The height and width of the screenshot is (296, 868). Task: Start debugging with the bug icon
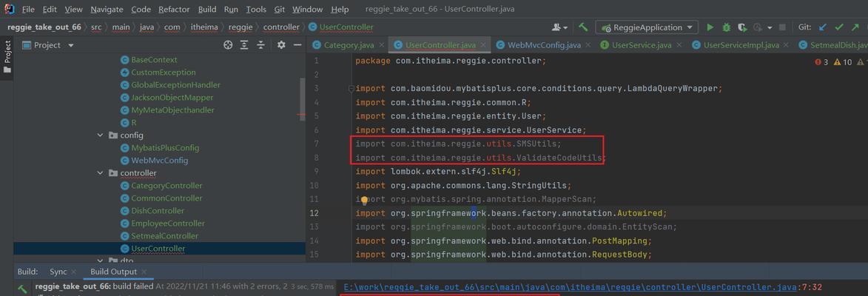[x=726, y=27]
